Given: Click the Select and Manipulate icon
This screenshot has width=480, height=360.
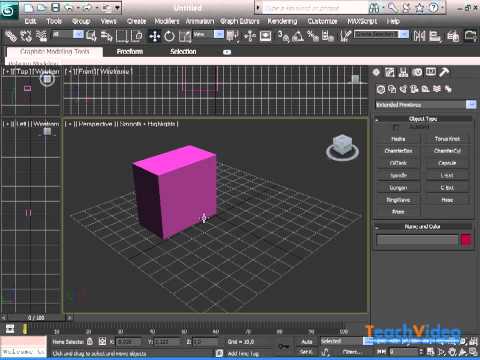Looking at the screenshot, I should (x=249, y=36).
